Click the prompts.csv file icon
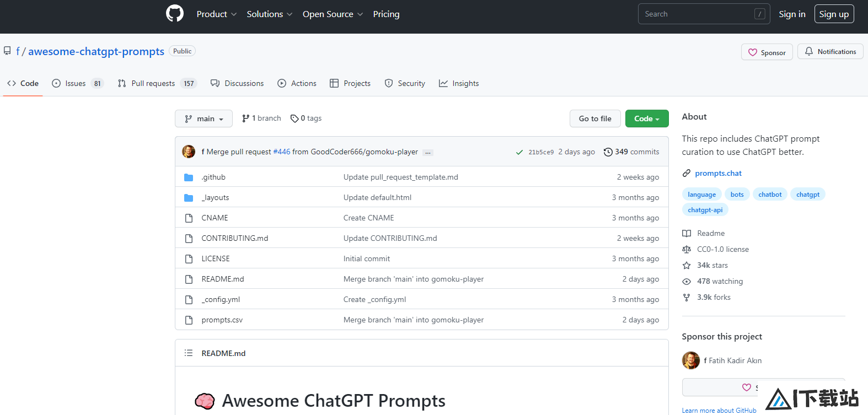Viewport: 868px width, 415px height. (189, 320)
